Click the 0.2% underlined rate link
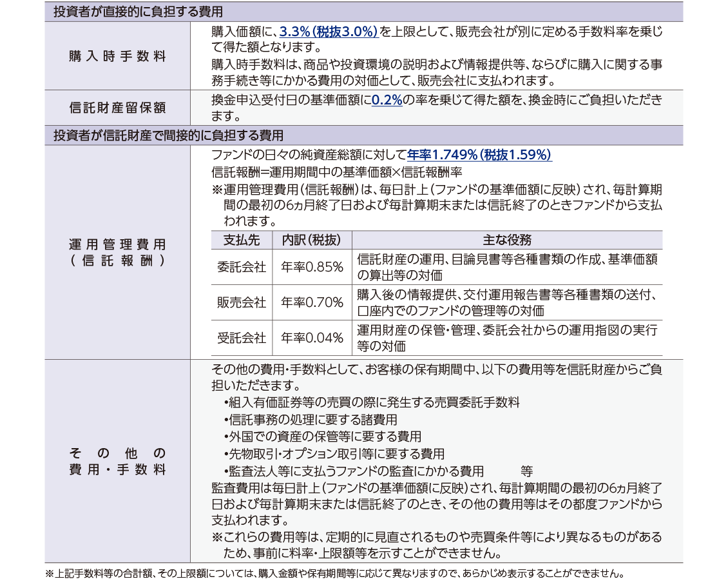The width and height of the screenshot is (728, 579). [387, 101]
